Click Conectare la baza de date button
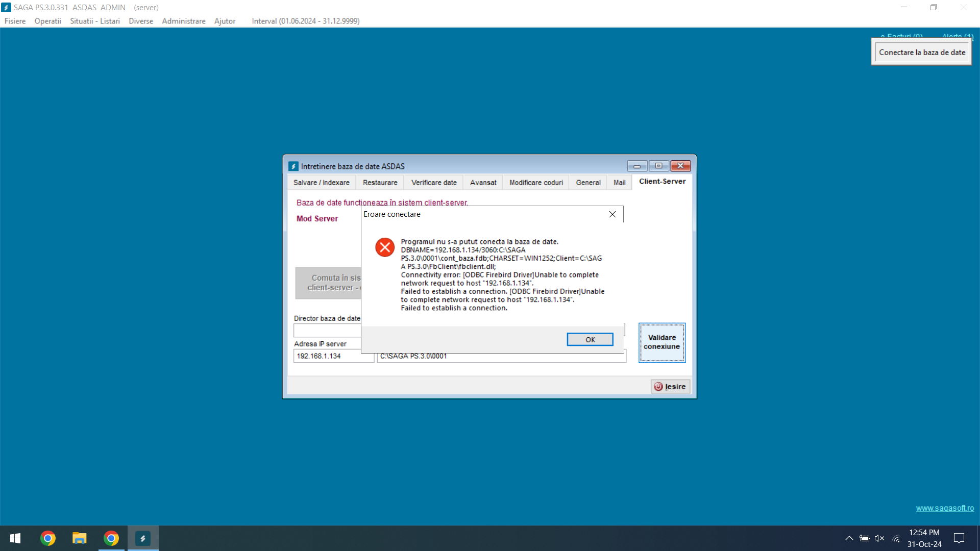Image resolution: width=980 pixels, height=551 pixels. 922,53
